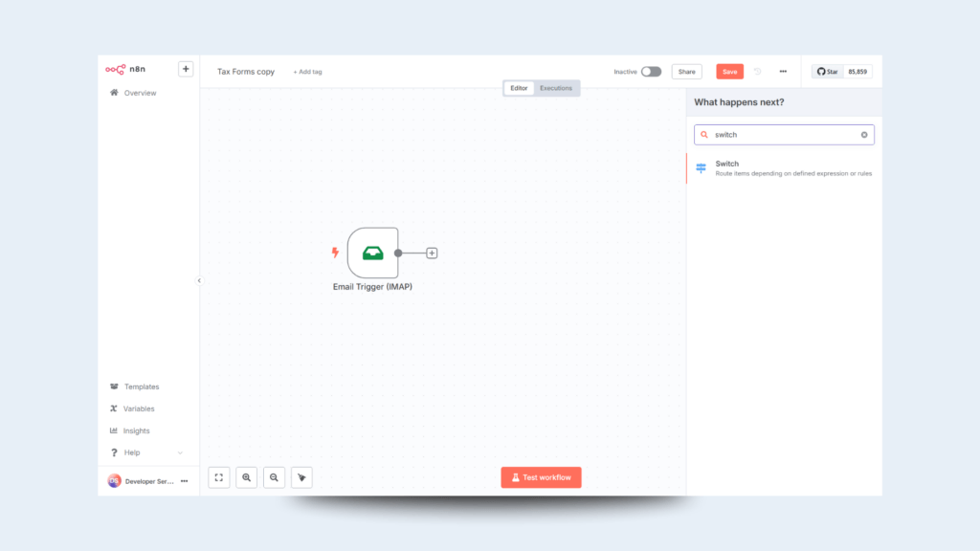Open Overview in the sidebar
The image size is (980, 551).
tap(140, 93)
